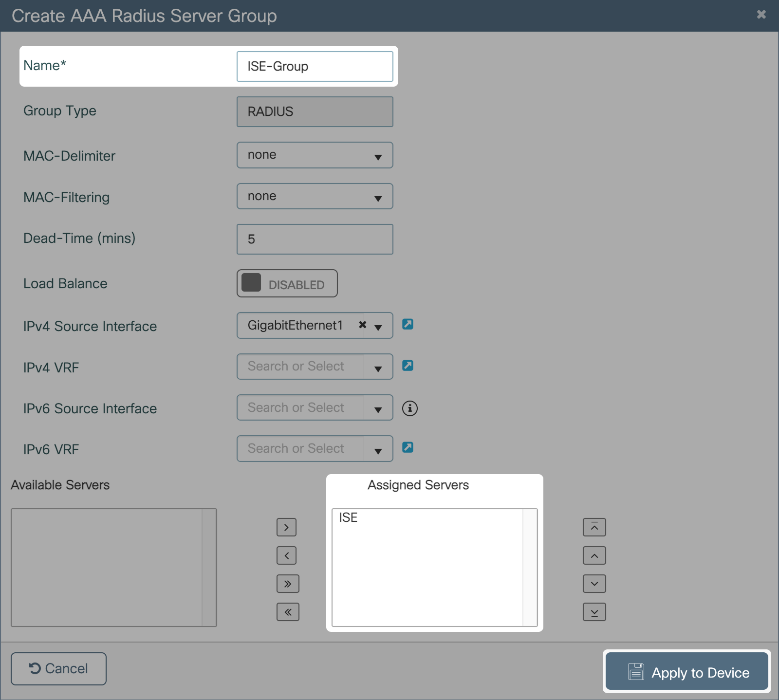The image size is (779, 700).
Task: Move assigned server up one position
Action: click(594, 555)
